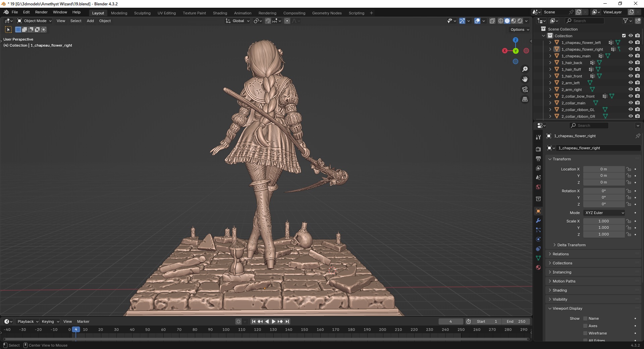Screen dimensions: 644x349
Task: Enable the Name show checkbox
Action: click(x=585, y=318)
